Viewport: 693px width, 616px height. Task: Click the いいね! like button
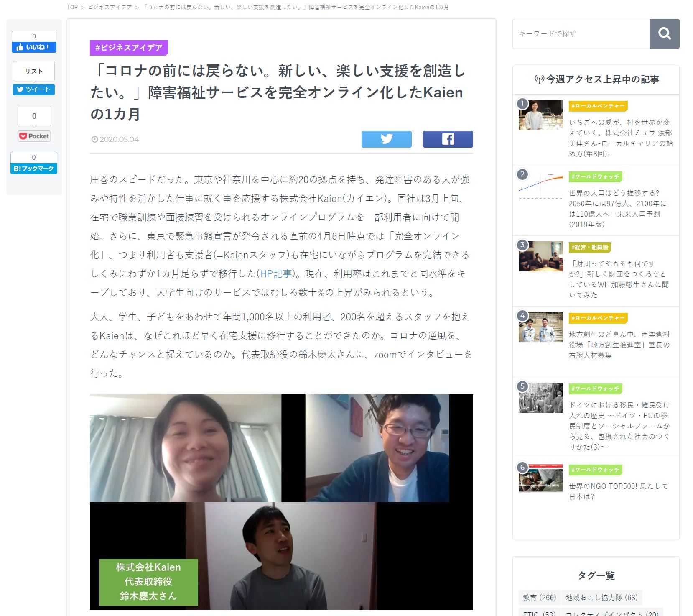point(34,47)
